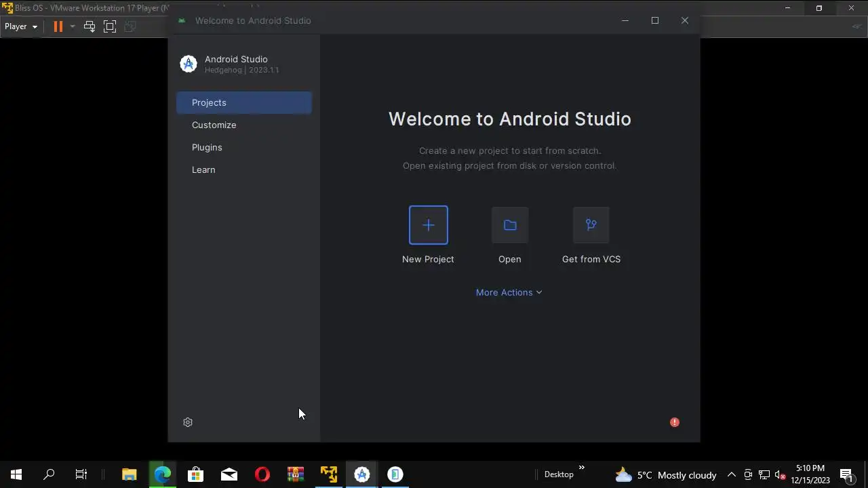
Task: Click the Get from VCS branch icon
Action: 591,225
